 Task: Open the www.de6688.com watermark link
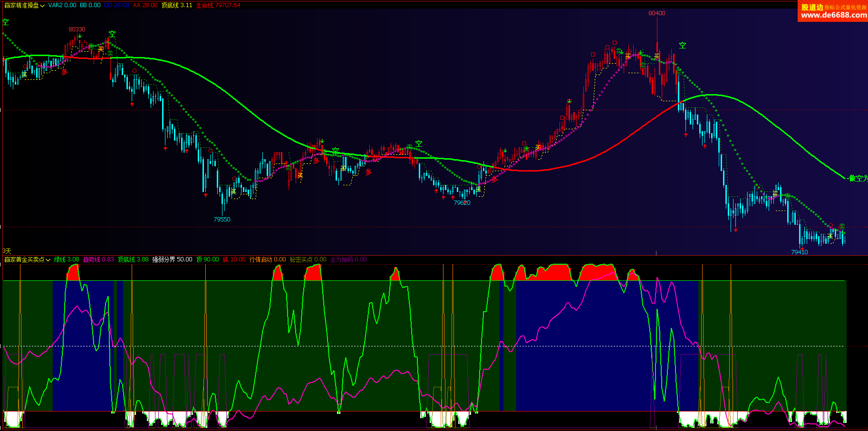pos(833,15)
